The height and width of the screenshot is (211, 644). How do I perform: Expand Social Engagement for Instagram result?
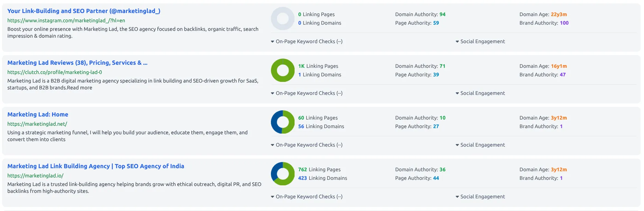click(480, 41)
